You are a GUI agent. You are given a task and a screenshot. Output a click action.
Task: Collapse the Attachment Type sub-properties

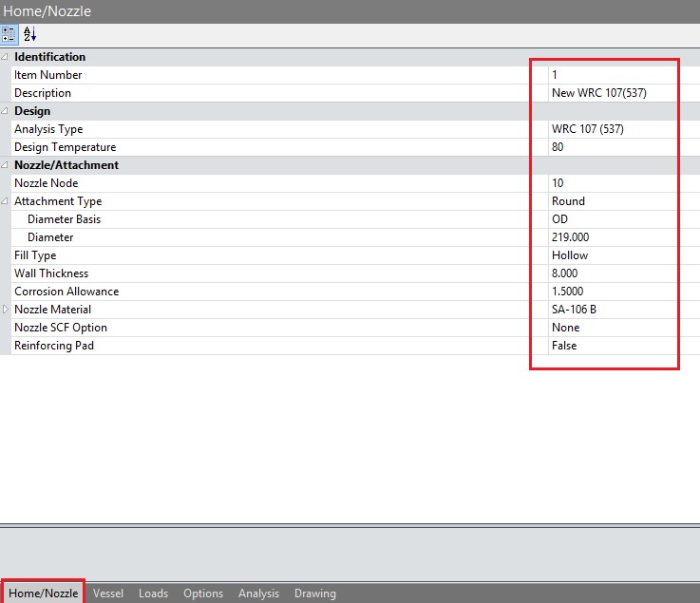[x=5, y=201]
